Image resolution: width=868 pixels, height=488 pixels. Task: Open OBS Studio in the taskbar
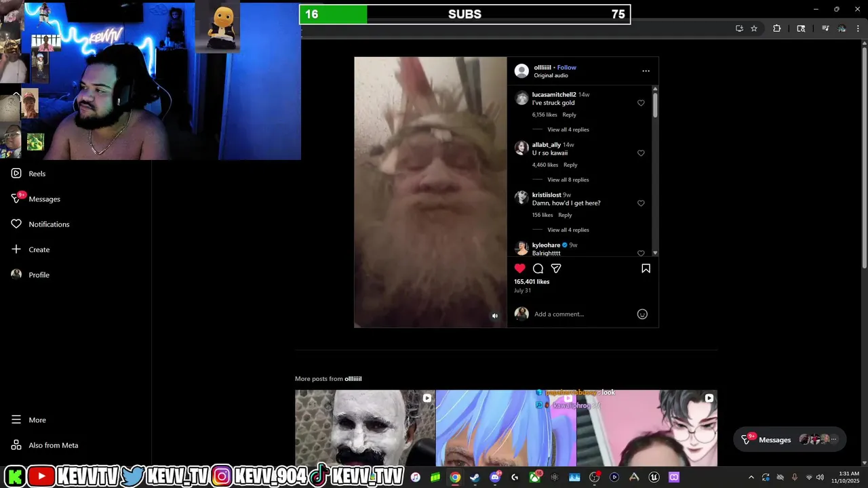click(x=595, y=477)
